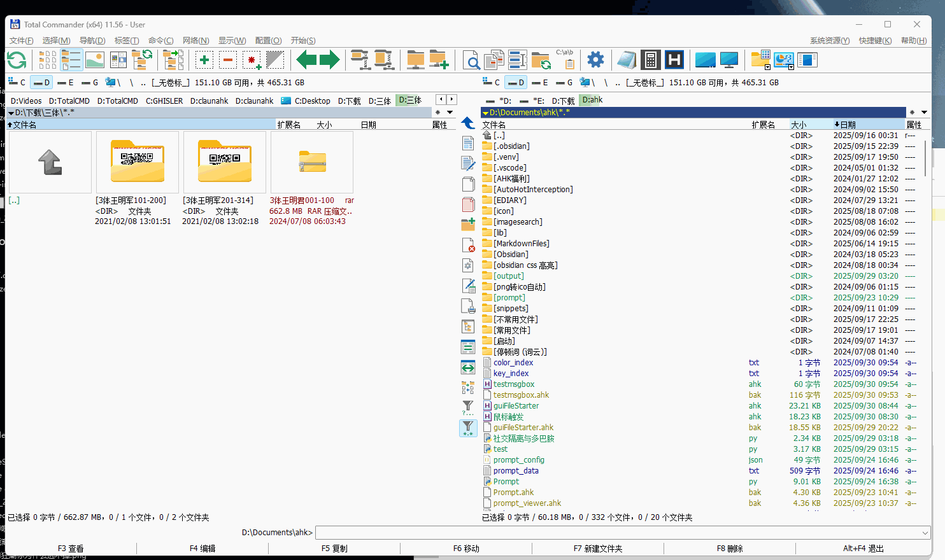Select the 3体王明君001-100 rar thumbnail

312,163
